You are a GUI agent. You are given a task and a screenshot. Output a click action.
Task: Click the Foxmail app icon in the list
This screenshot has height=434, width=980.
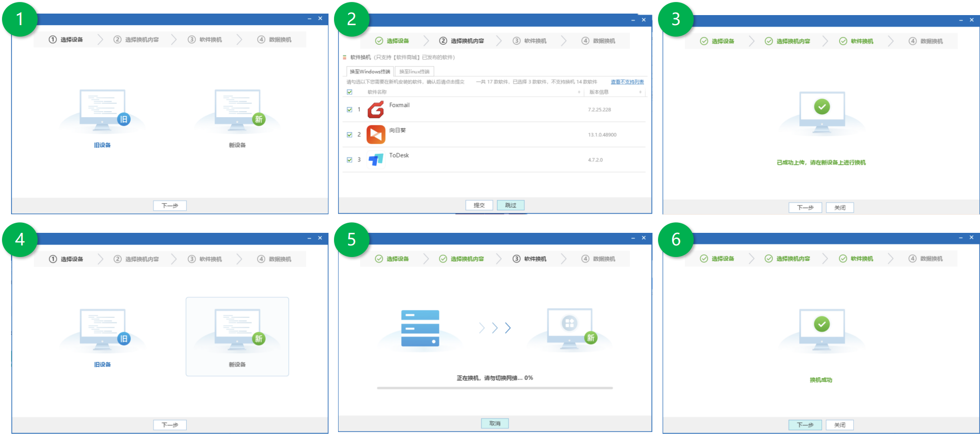coord(375,109)
